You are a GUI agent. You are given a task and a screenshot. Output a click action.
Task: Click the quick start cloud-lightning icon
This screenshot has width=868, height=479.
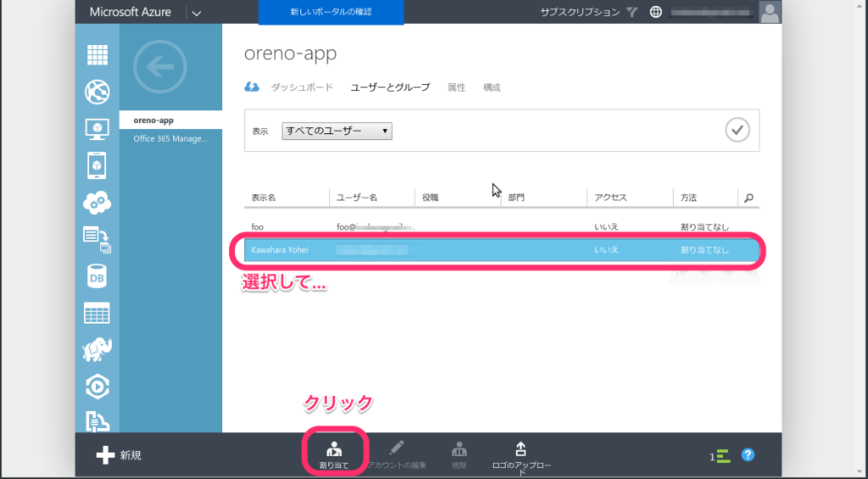point(252,87)
